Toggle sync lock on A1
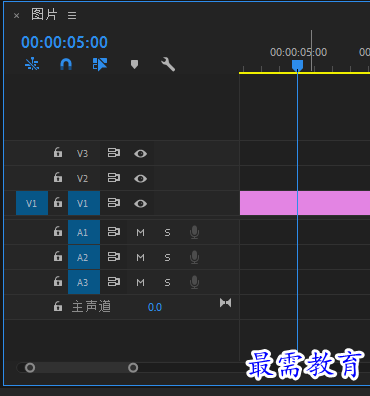The image size is (370, 396). [x=114, y=232]
